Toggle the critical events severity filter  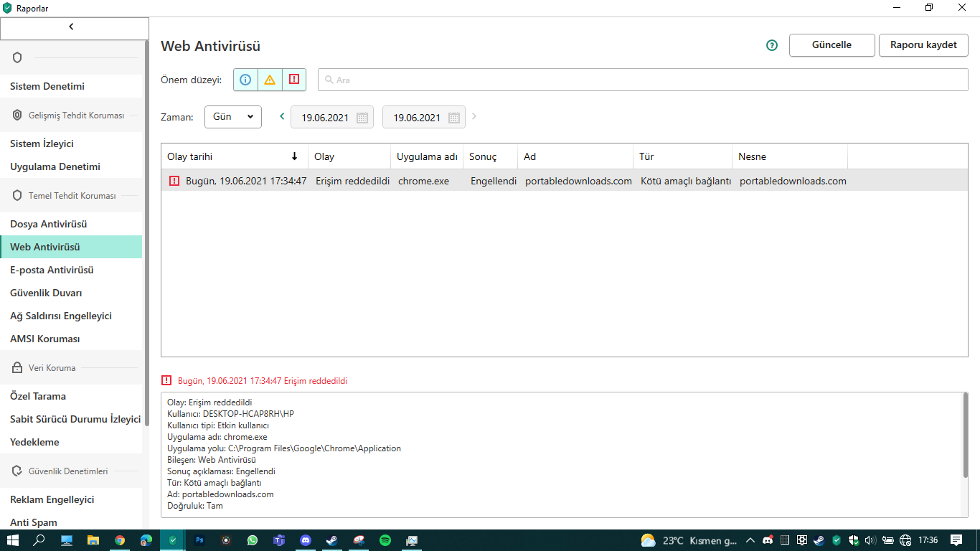(294, 80)
